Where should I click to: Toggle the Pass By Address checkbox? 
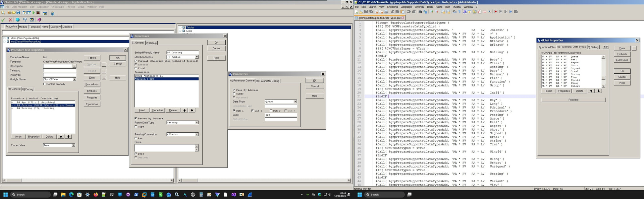click(234, 90)
